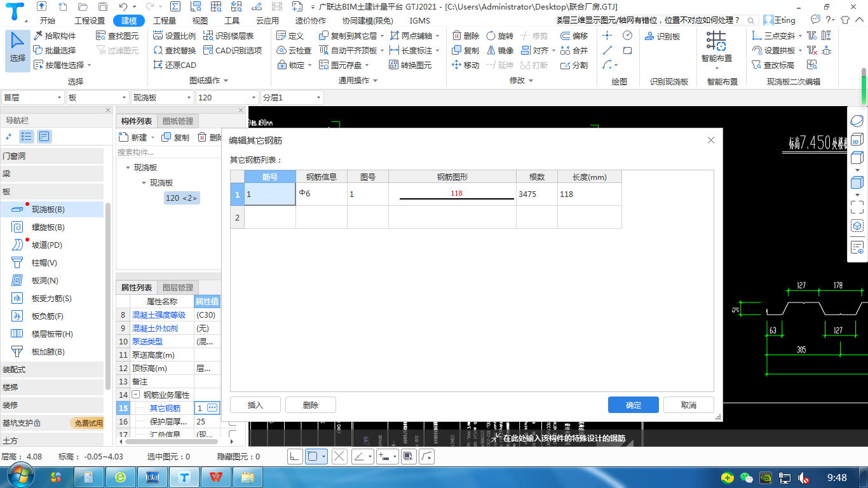Viewport: 868px width, 488px height.
Task: Expand the 智能布置 dropdown
Action: (x=716, y=68)
